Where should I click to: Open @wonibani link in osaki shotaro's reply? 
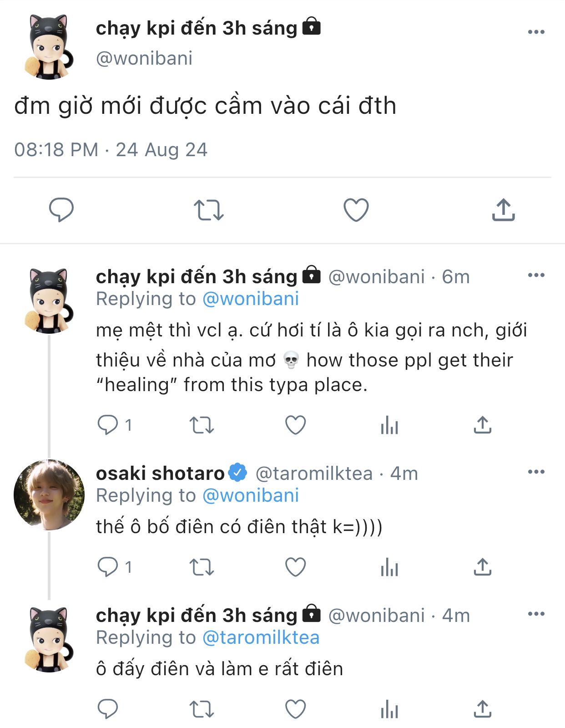tap(250, 495)
